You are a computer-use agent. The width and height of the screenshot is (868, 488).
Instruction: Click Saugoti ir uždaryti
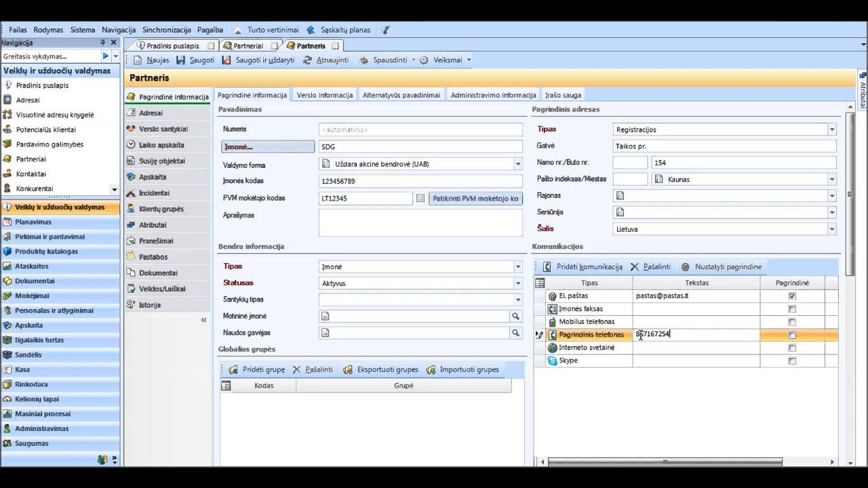pyautogui.click(x=259, y=60)
